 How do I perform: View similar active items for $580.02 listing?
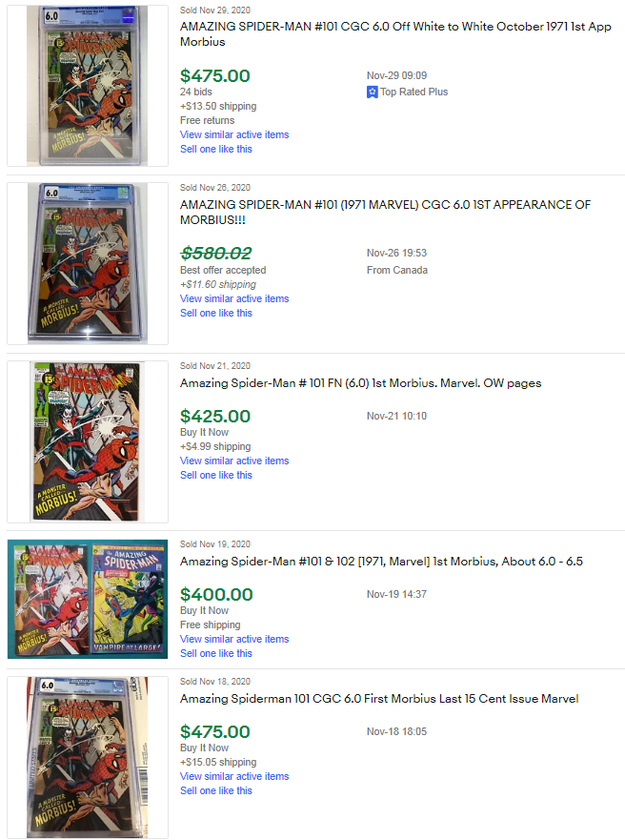234,298
